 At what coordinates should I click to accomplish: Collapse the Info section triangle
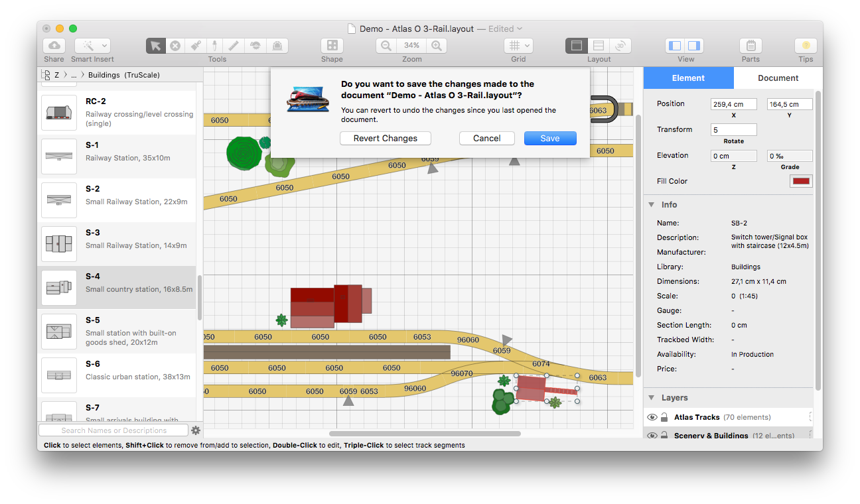(651, 205)
